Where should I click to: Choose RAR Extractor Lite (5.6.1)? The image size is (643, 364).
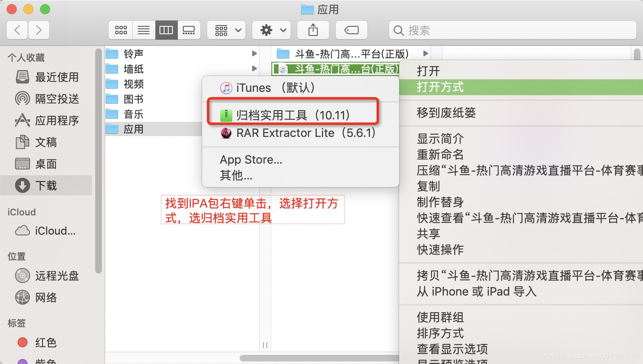[301, 133]
